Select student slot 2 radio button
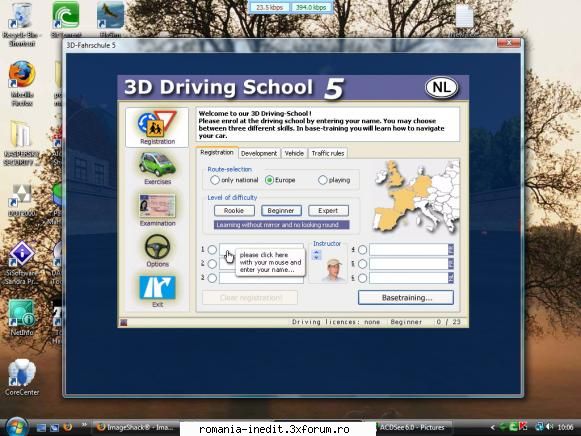The width and height of the screenshot is (581, 436). (212, 264)
